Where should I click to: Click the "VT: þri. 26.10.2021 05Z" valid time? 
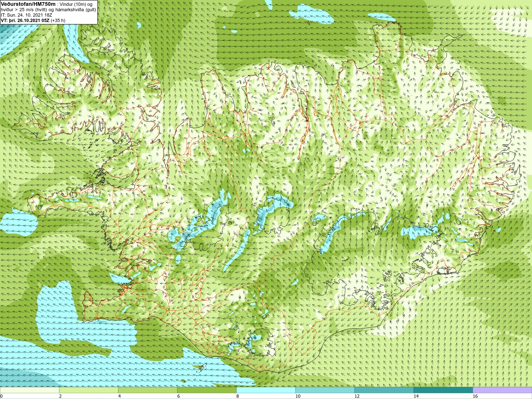(25, 20)
